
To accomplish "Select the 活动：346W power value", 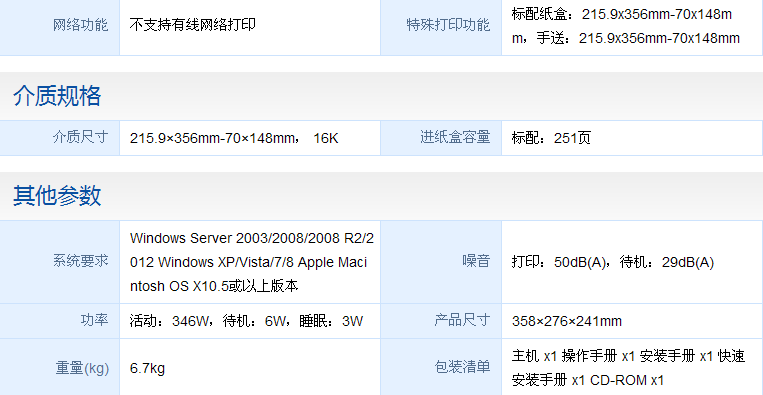I will point(246,321).
